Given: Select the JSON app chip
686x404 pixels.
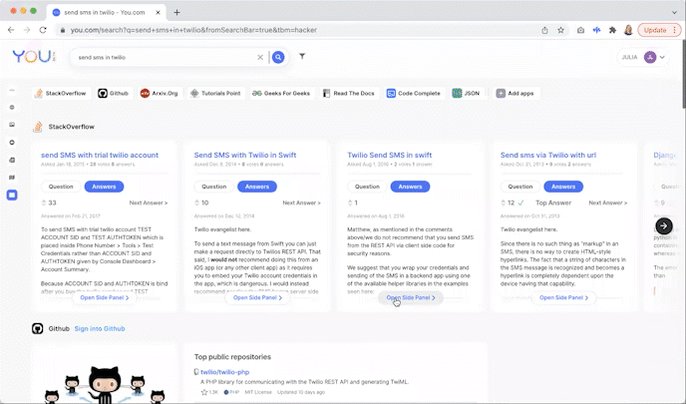Looking at the screenshot, I should [466, 93].
